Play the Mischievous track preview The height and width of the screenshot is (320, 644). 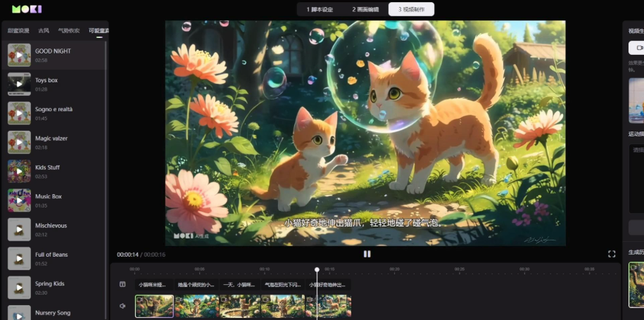click(x=19, y=229)
